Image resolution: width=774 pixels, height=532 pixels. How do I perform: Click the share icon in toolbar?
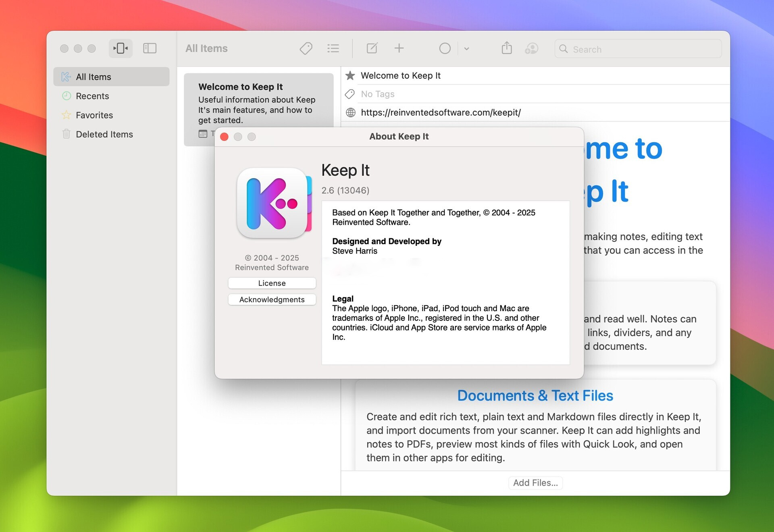[x=507, y=48]
